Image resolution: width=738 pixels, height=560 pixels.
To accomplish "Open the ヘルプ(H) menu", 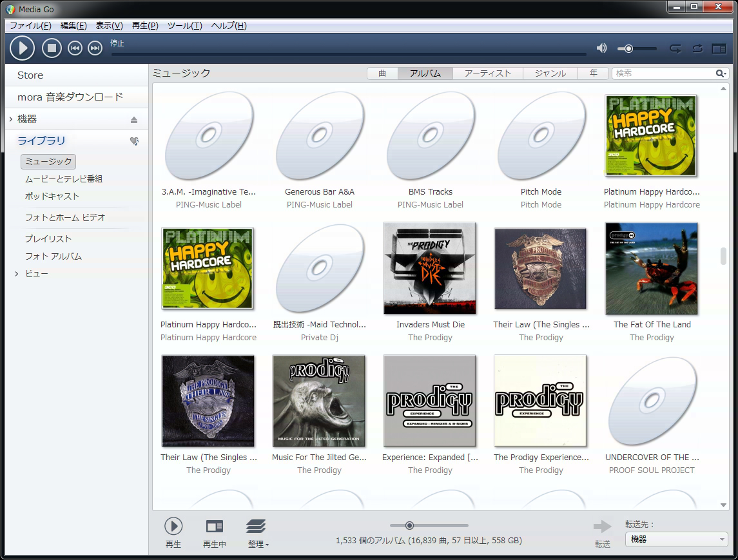I will click(x=229, y=25).
